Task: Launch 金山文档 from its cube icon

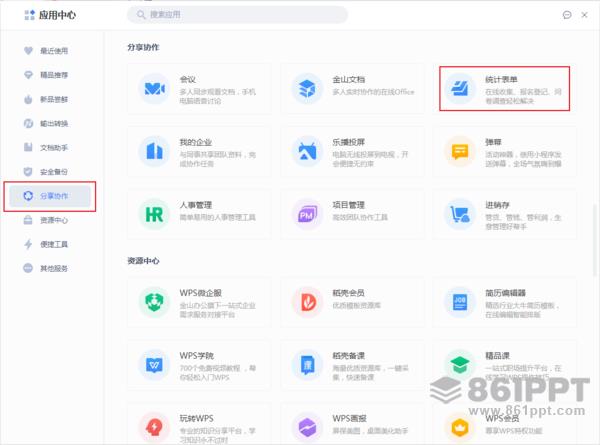Action: tap(307, 88)
